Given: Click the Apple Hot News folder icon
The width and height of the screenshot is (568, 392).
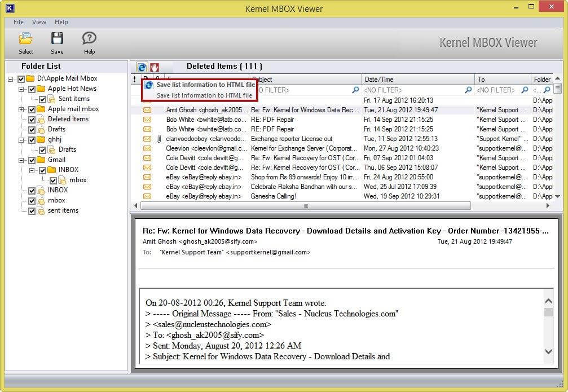Looking at the screenshot, I should 41,89.
